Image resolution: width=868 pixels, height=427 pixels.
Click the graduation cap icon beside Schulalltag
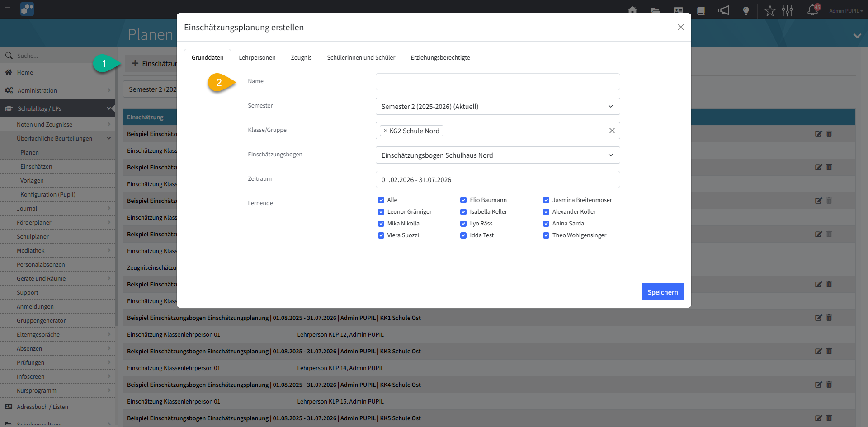tap(9, 108)
